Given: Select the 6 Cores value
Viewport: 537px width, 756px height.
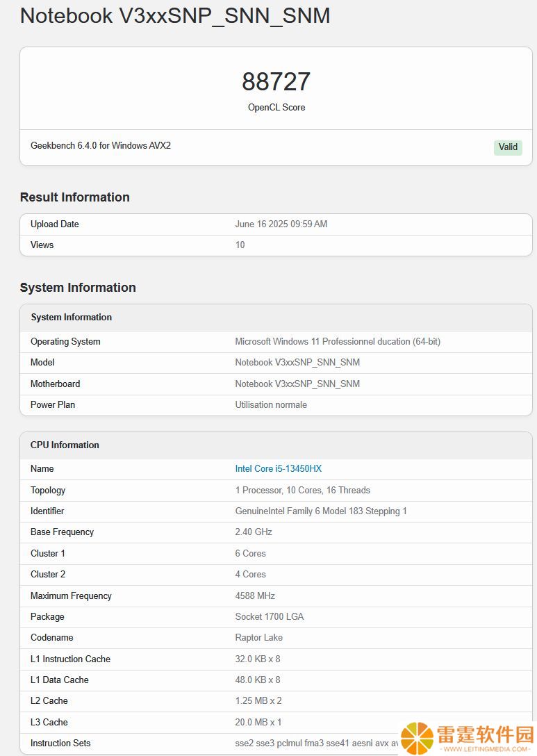Looking at the screenshot, I should 250,554.
